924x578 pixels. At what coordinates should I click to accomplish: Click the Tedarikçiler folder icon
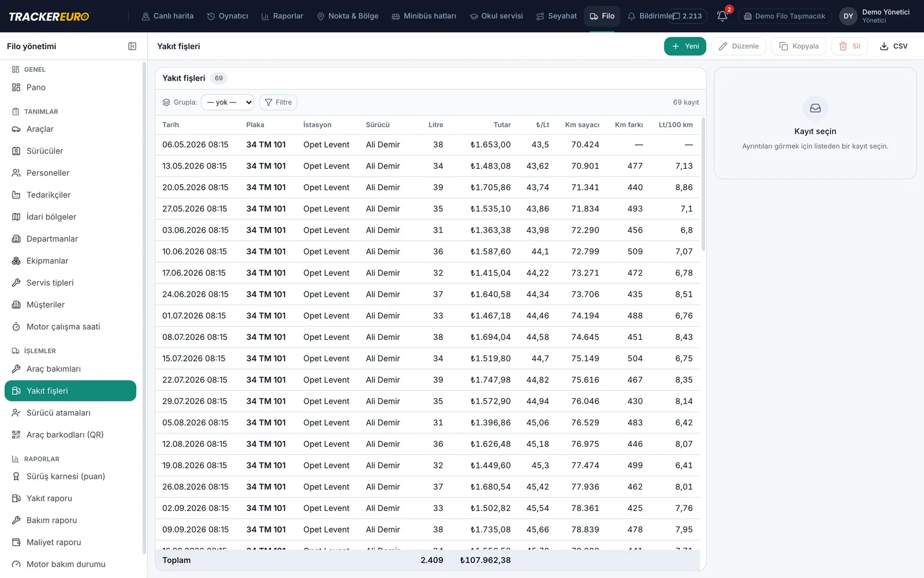16,195
